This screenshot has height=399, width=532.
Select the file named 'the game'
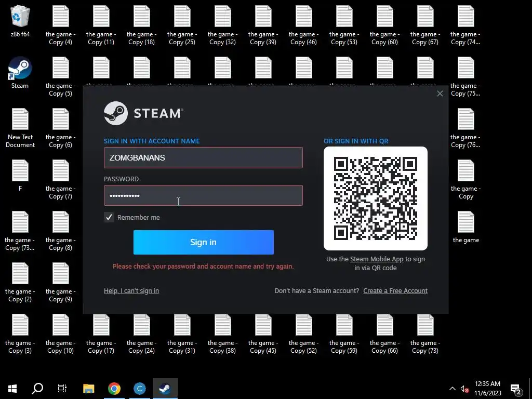click(466, 227)
